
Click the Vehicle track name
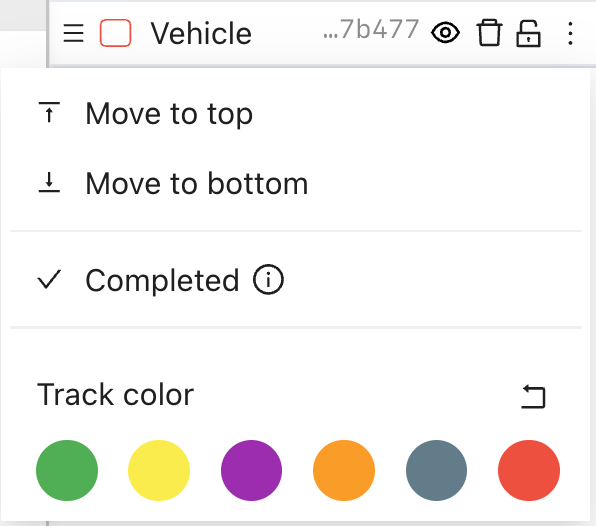201,33
